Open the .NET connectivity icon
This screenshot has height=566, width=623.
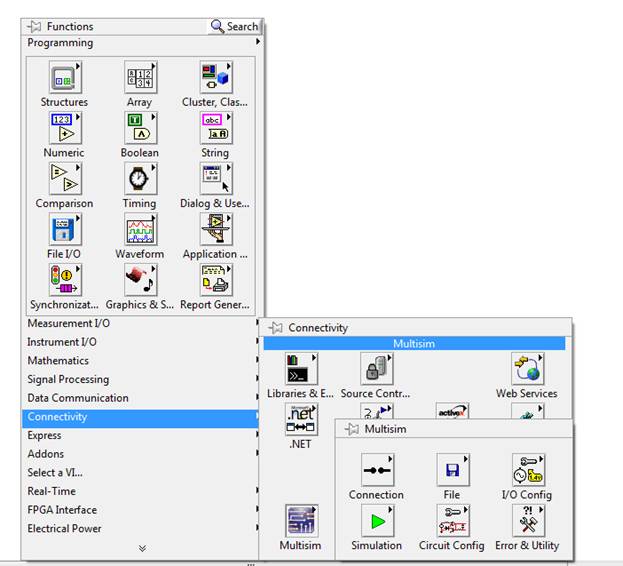click(x=301, y=420)
